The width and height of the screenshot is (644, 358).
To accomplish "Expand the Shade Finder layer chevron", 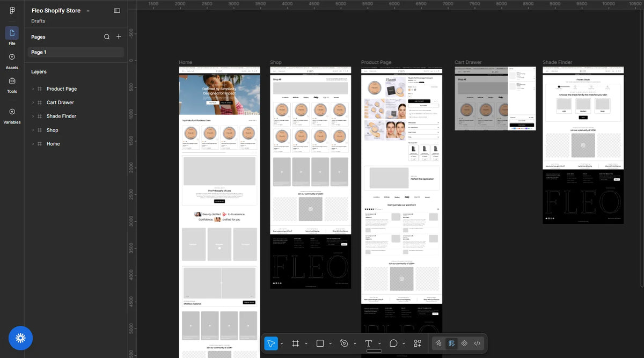I will [x=33, y=116].
